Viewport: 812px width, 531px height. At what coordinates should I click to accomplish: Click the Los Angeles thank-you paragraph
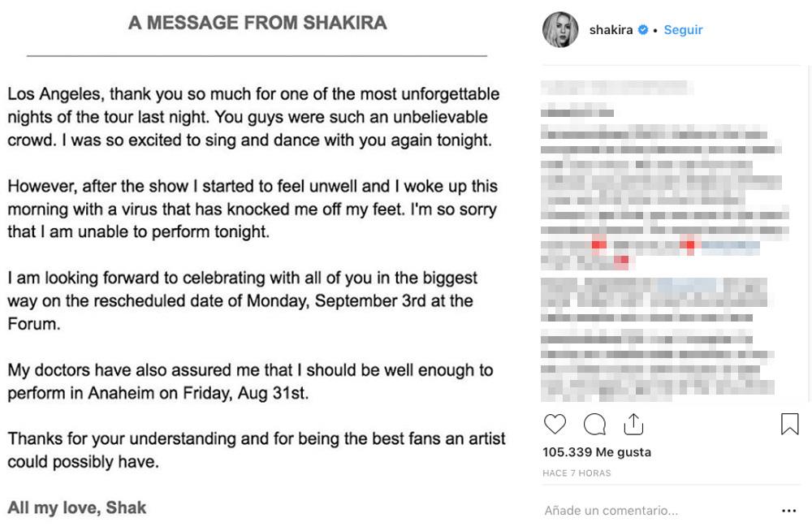(x=253, y=117)
